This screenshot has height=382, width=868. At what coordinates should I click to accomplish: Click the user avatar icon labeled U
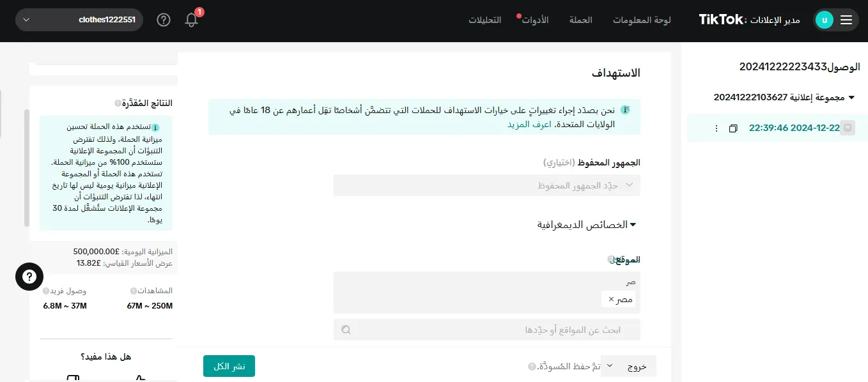click(825, 20)
